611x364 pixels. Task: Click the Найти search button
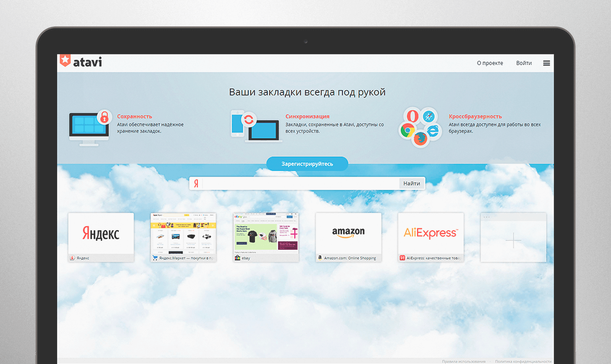click(x=411, y=183)
